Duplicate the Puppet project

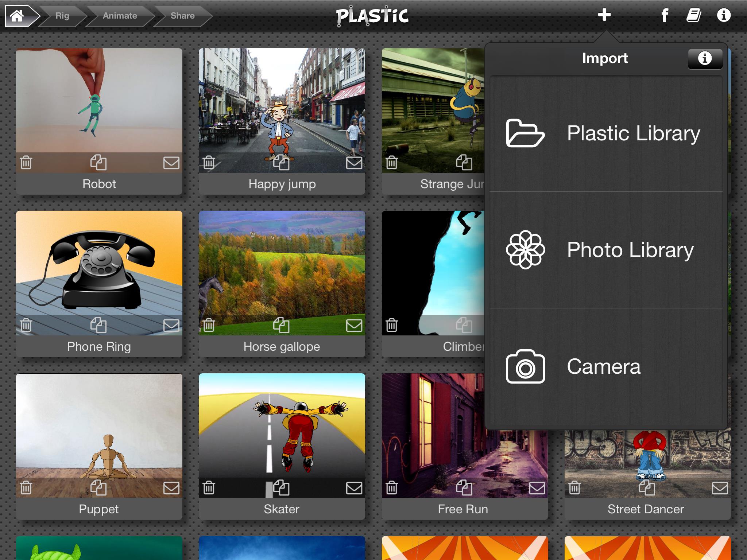coord(98,488)
